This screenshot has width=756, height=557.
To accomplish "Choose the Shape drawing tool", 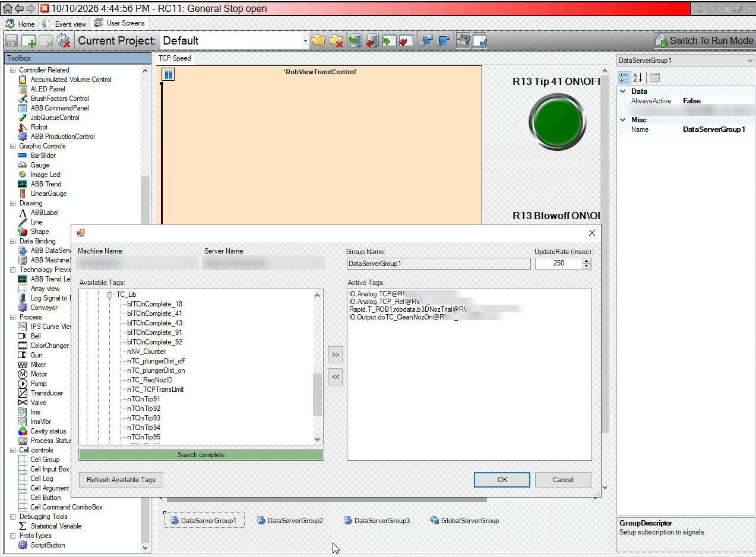I will [40, 232].
